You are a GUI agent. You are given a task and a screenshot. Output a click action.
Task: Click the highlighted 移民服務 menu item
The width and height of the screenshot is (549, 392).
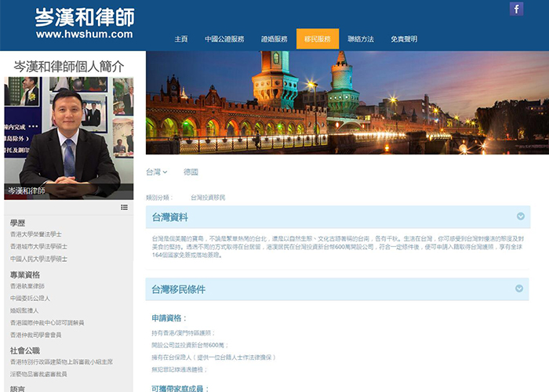(x=318, y=38)
